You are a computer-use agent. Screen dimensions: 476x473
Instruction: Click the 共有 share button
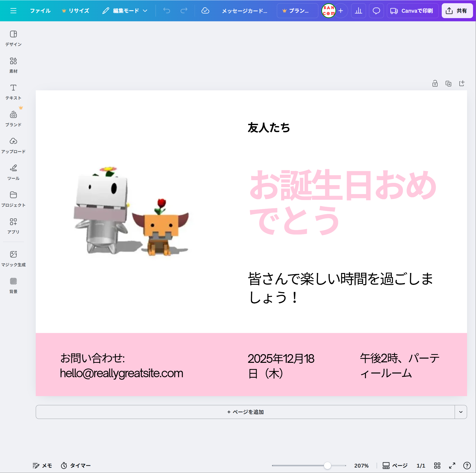457,11
